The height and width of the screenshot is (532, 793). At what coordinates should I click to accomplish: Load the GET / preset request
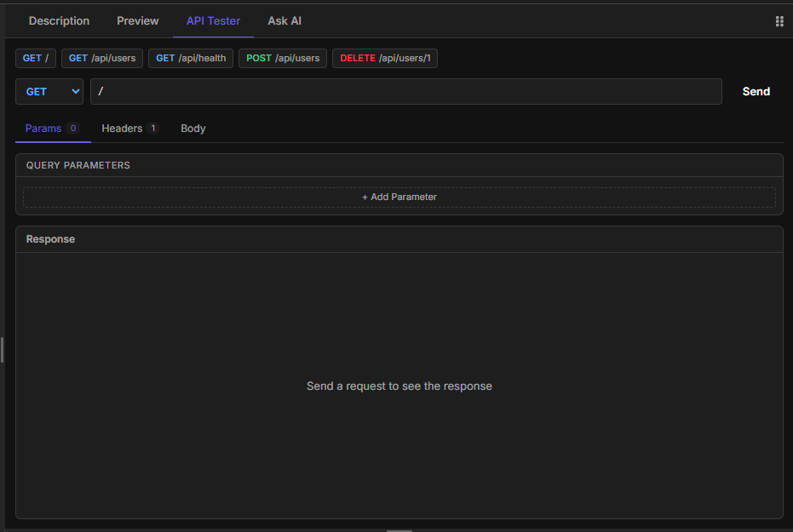(x=36, y=58)
